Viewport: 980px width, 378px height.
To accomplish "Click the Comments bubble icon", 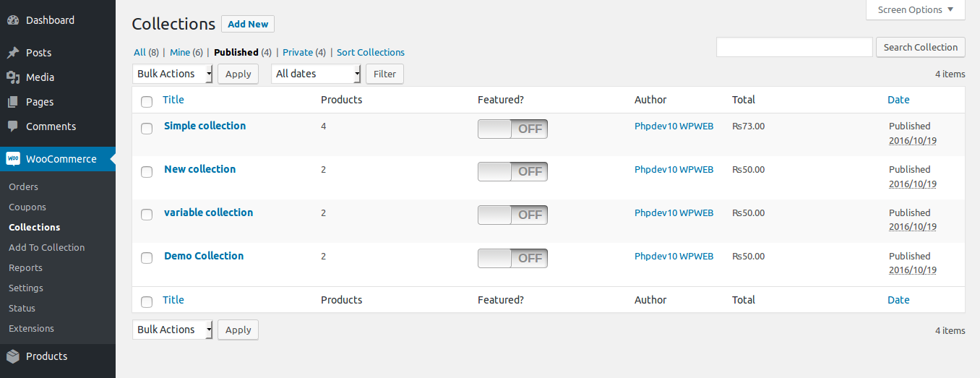I will pos(13,126).
